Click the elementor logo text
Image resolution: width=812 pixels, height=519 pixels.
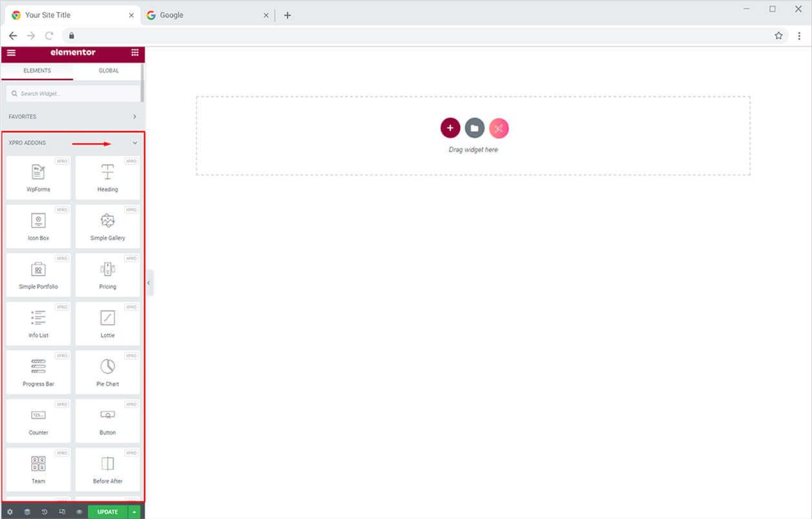point(73,52)
